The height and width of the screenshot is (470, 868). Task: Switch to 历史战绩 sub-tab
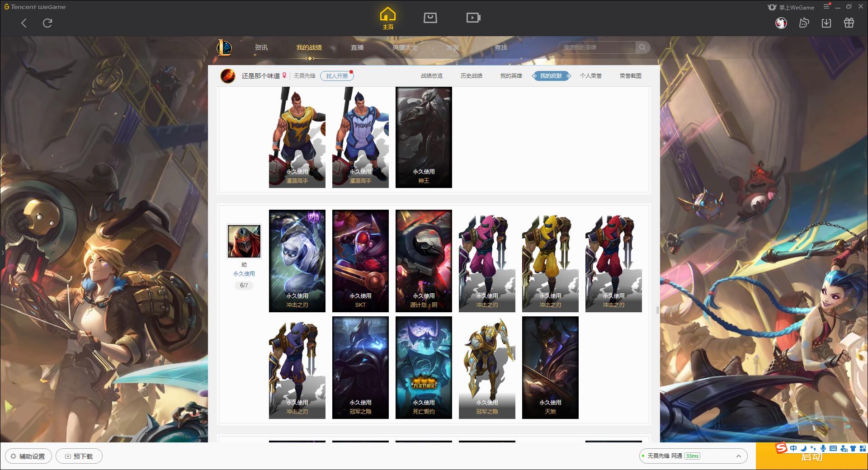point(472,76)
